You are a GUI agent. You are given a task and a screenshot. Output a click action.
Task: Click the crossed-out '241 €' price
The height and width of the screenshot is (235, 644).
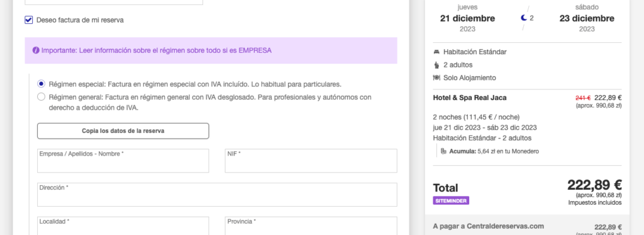(583, 98)
